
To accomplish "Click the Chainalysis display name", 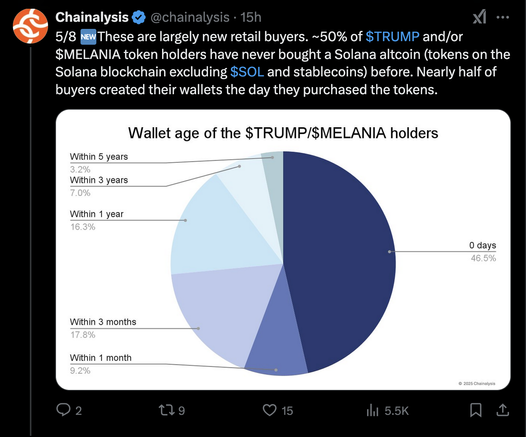I will (x=92, y=17).
